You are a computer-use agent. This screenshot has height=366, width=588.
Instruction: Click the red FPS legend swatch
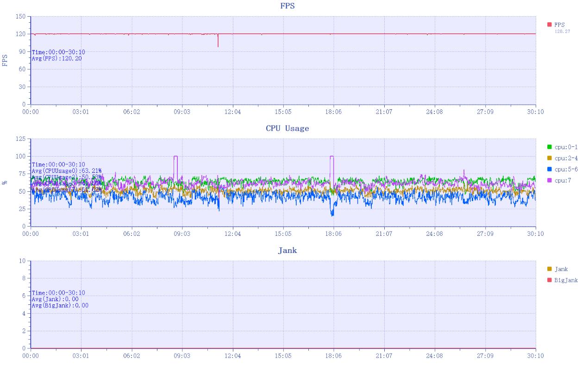click(550, 25)
